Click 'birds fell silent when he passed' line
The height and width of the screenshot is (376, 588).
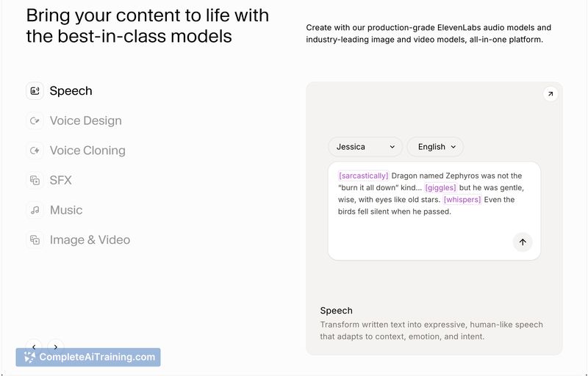coord(394,211)
